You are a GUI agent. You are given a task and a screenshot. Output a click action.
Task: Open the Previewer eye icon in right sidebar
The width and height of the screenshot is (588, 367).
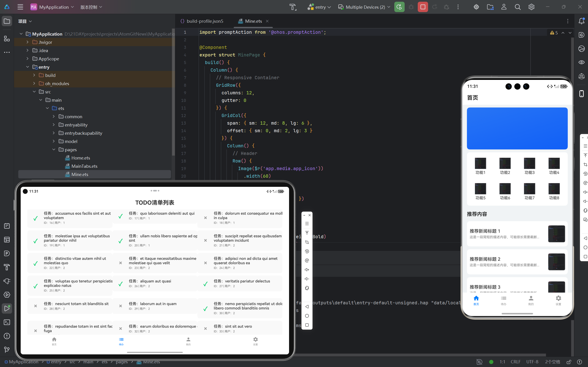pyautogui.click(x=581, y=62)
